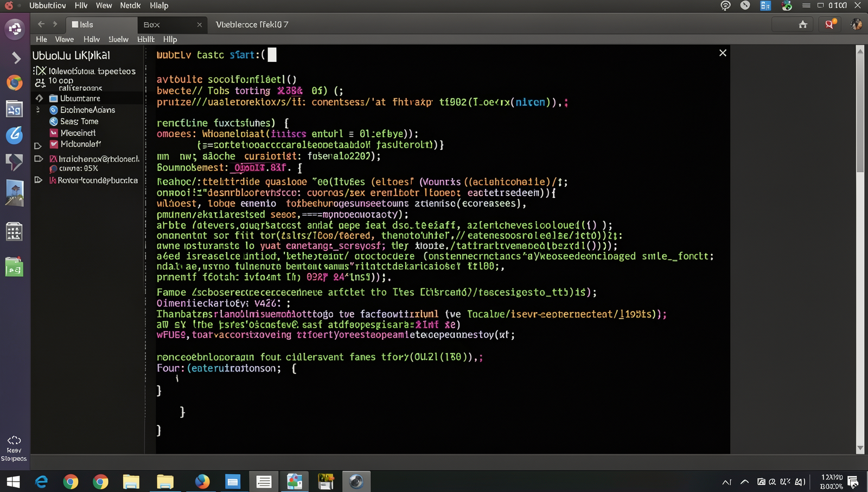Open the Bbillt menu
The height and width of the screenshot is (492, 868).
click(146, 39)
